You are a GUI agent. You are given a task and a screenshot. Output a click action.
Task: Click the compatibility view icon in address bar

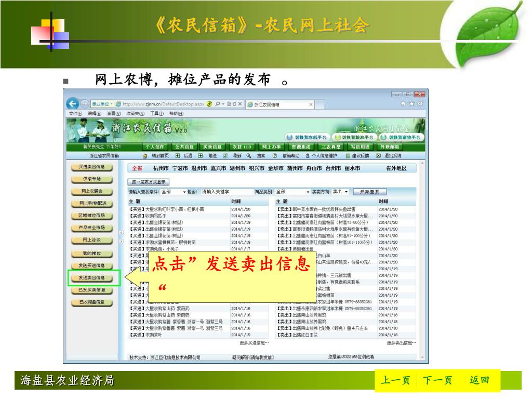[229, 104]
